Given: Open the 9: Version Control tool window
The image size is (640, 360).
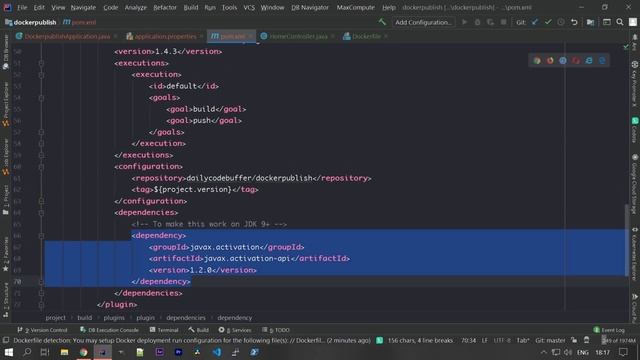Looking at the screenshot, I should click(x=42, y=330).
